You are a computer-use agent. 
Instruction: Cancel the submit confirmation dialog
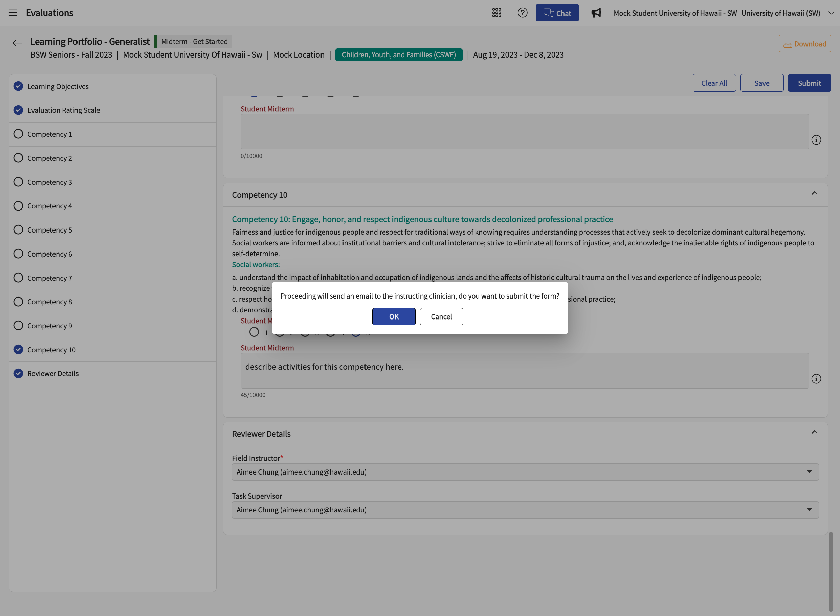pos(441,316)
